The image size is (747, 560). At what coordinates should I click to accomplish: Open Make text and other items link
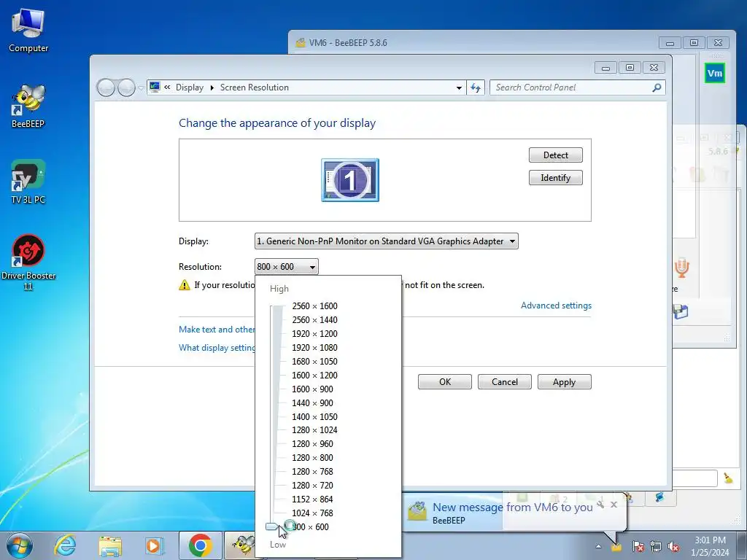click(217, 330)
